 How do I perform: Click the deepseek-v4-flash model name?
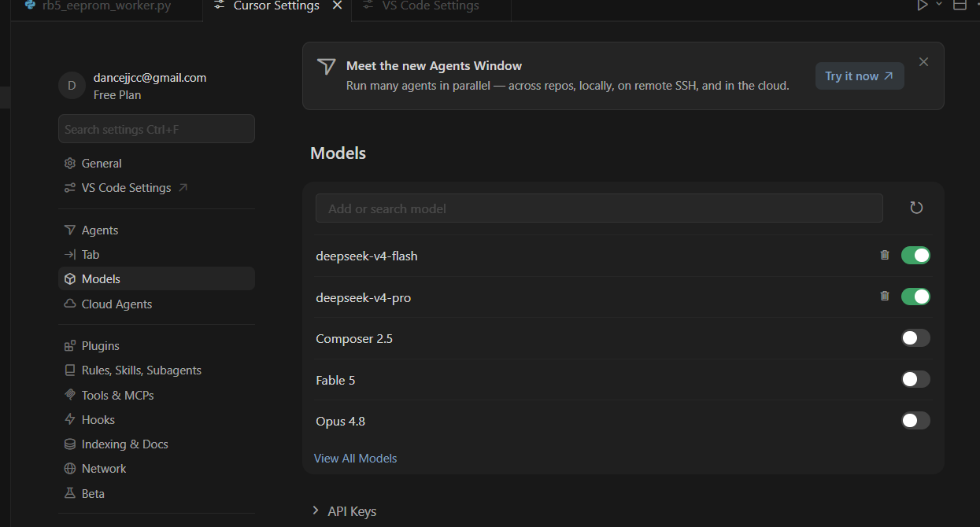[x=367, y=256]
